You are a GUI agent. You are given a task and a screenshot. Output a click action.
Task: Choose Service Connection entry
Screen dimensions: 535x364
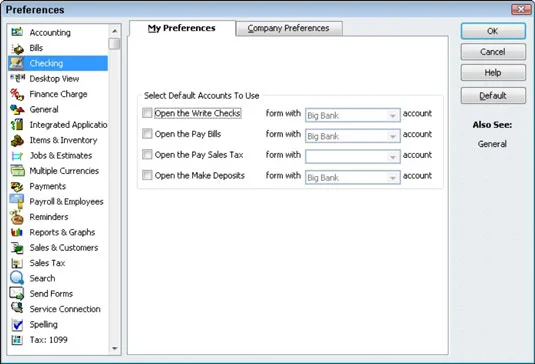tap(65, 309)
